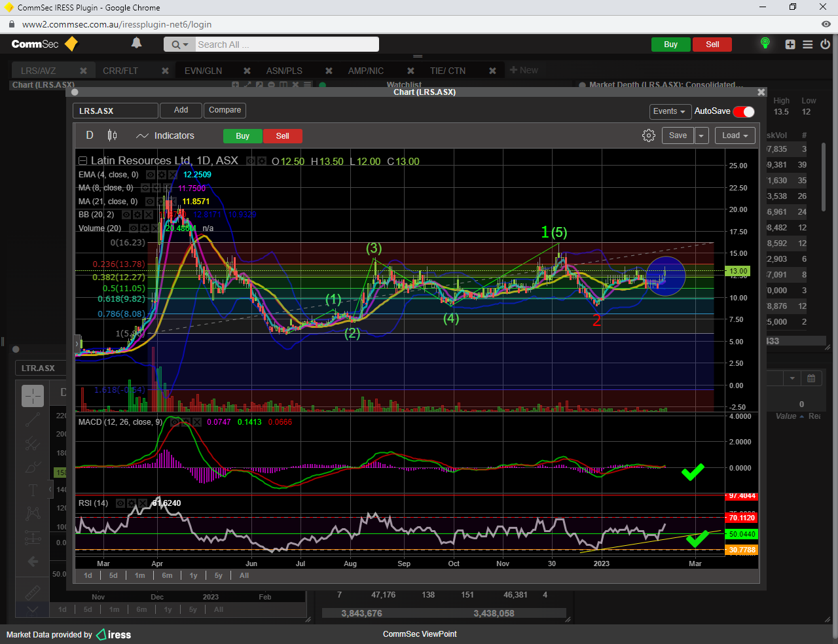Expand LTR.ASX toolbar chevron down
This screenshot has width=838, height=644.
pyautogui.click(x=33, y=610)
